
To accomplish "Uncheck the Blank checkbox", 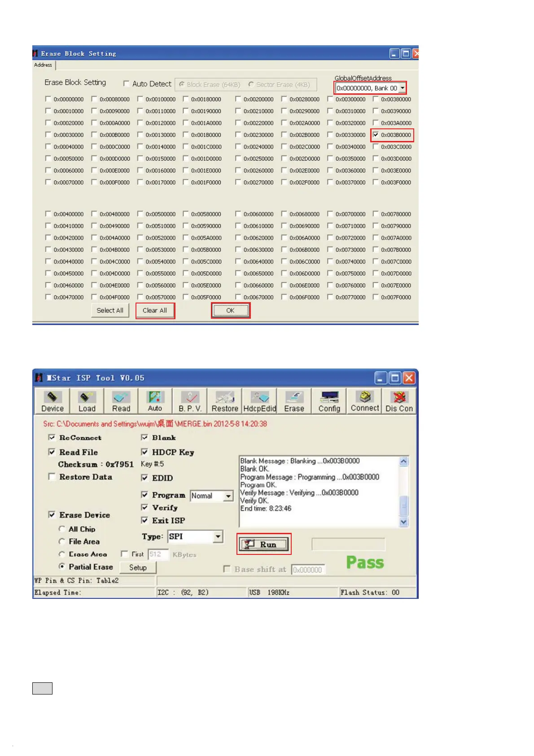I will (x=144, y=438).
